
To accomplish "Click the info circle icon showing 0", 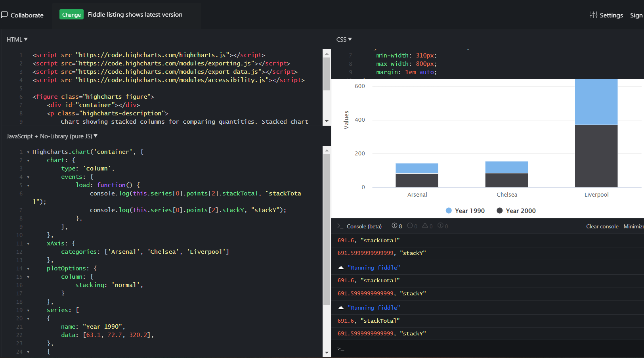I will click(x=440, y=226).
